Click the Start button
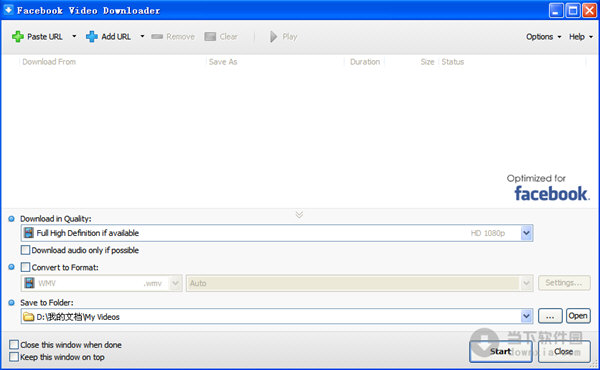 click(x=501, y=351)
